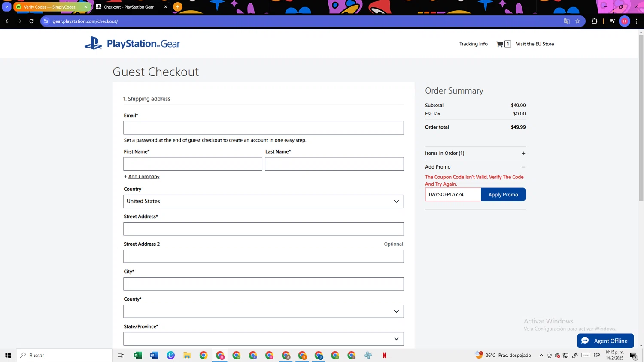Click the Add Company link
This screenshot has width=644, height=362.
click(x=144, y=177)
